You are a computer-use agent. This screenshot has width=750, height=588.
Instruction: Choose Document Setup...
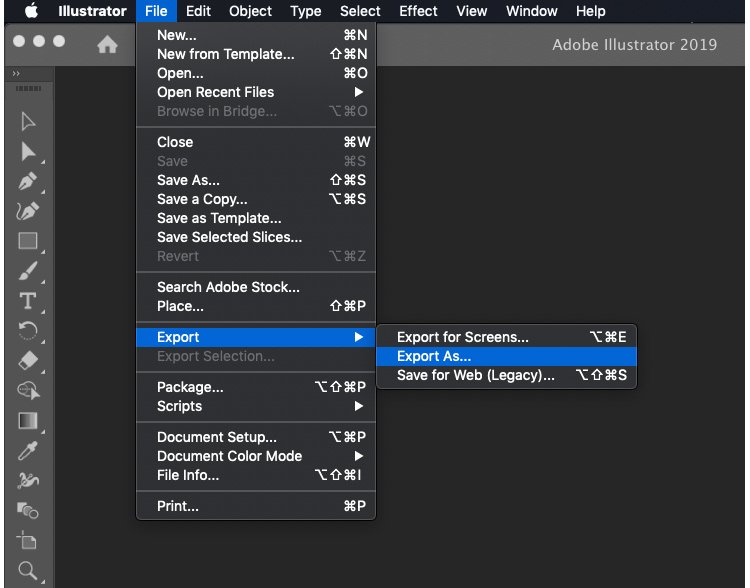point(256,437)
